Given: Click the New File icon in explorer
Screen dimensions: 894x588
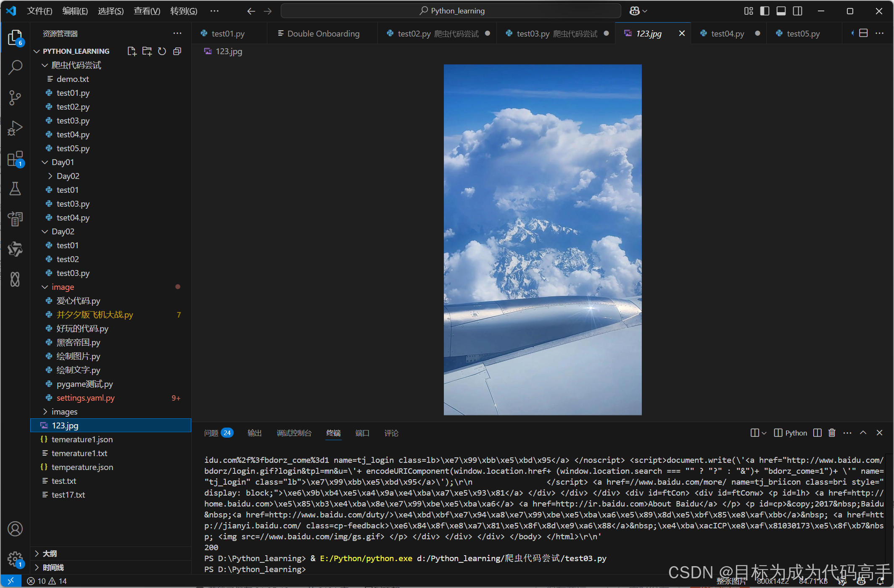Looking at the screenshot, I should (132, 51).
